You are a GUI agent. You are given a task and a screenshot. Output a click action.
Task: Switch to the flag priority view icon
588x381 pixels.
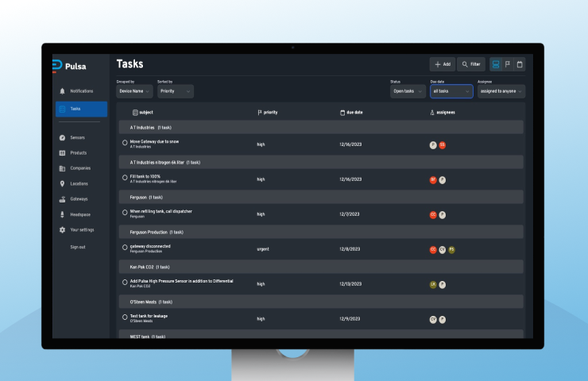click(x=508, y=64)
